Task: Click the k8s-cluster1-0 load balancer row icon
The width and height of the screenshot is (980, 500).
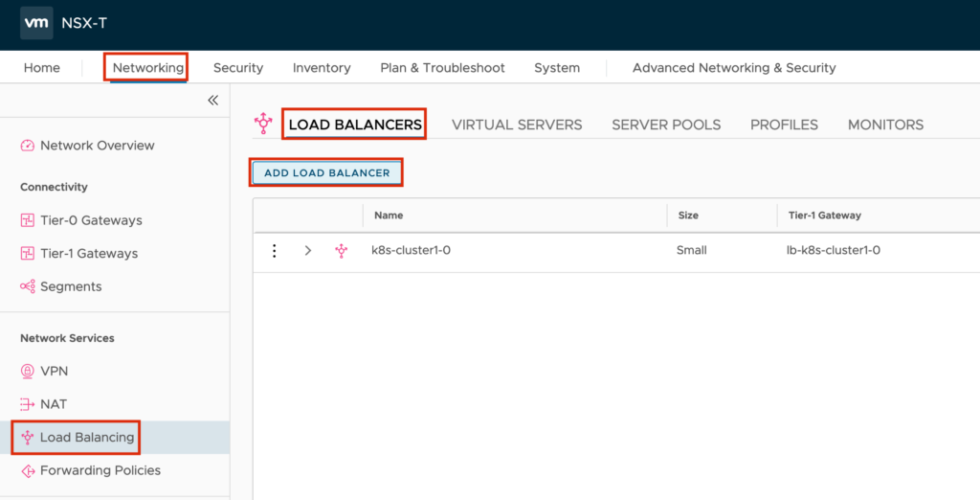Action: click(342, 251)
